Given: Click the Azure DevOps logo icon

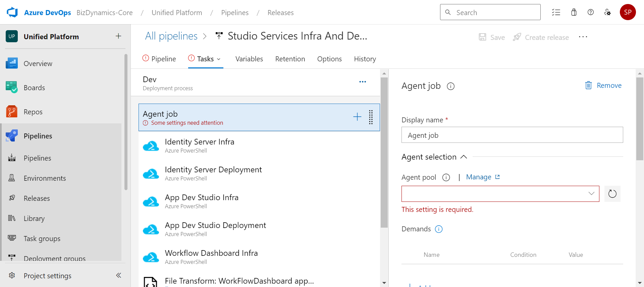Looking at the screenshot, I should point(12,12).
